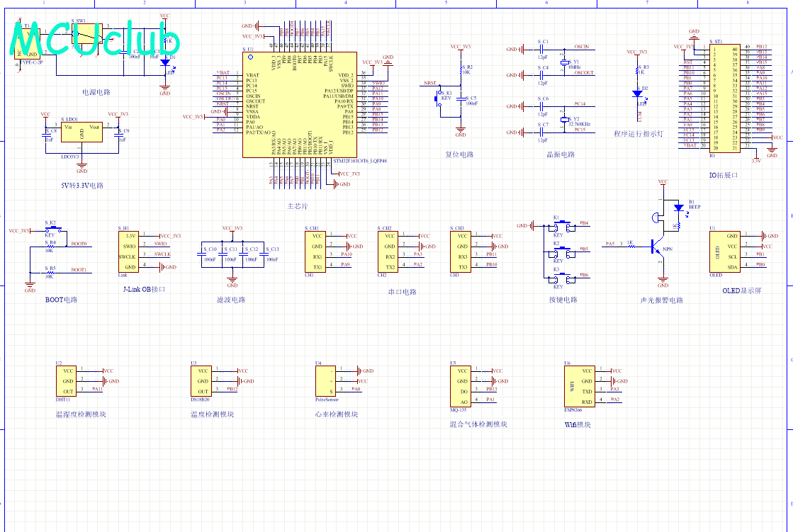Click the J-Link header S_H1
Screen dimensions: 793x532
coord(129,251)
